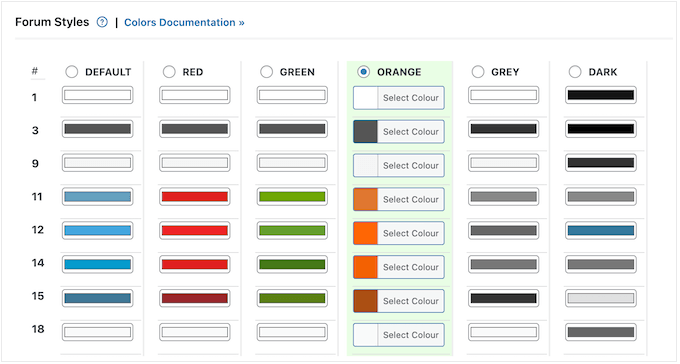Click the row number 18 label
Viewport: 680px width, 364px height.
(38, 329)
